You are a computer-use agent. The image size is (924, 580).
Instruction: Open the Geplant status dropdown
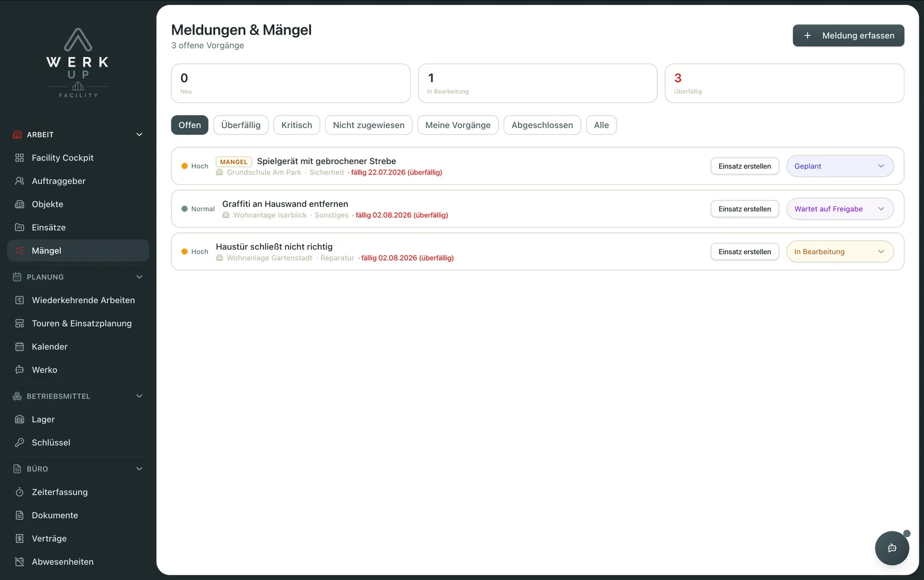point(840,166)
